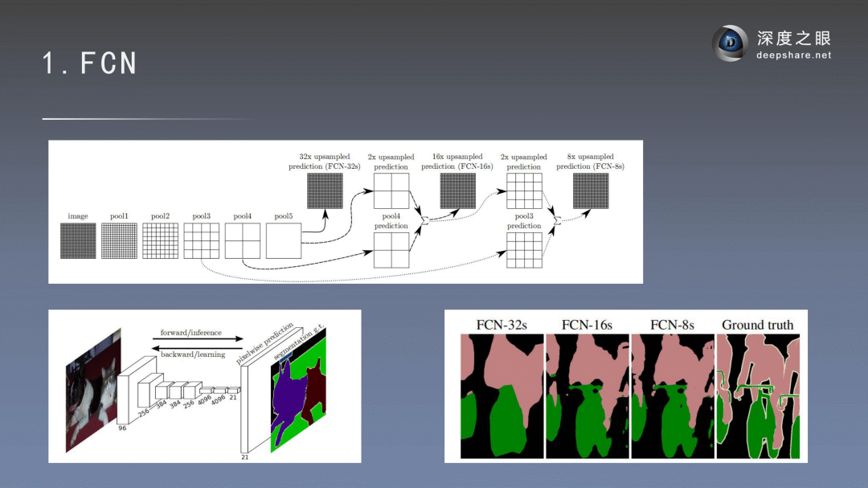
Task: Click the "Ground truth" heading
Action: 757,325
